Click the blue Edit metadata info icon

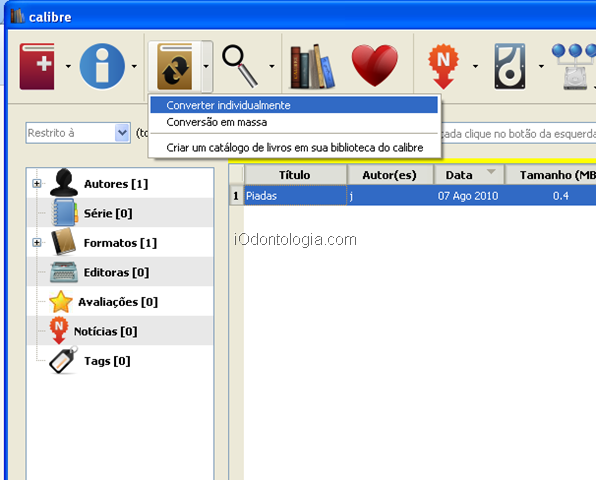(102, 67)
